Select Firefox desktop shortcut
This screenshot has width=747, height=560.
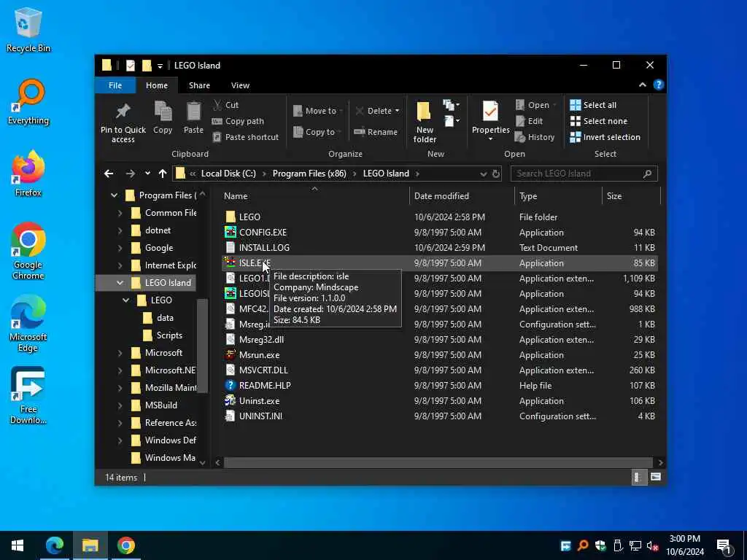(x=28, y=174)
